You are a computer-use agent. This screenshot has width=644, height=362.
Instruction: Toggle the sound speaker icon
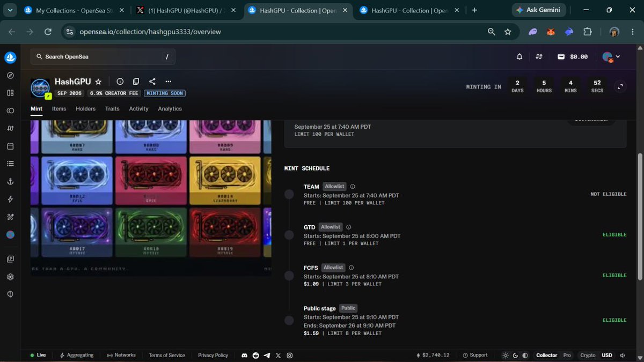tap(623, 356)
